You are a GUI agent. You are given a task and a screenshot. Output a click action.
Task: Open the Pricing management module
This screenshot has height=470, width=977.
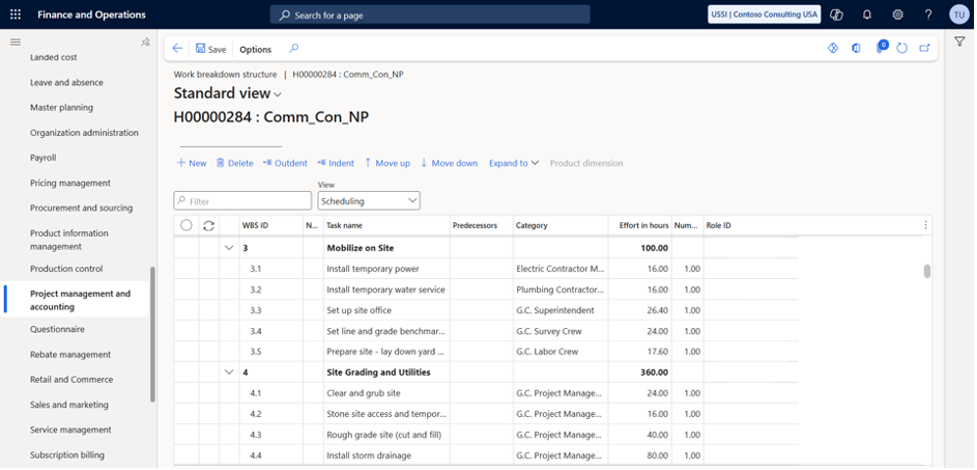point(70,183)
